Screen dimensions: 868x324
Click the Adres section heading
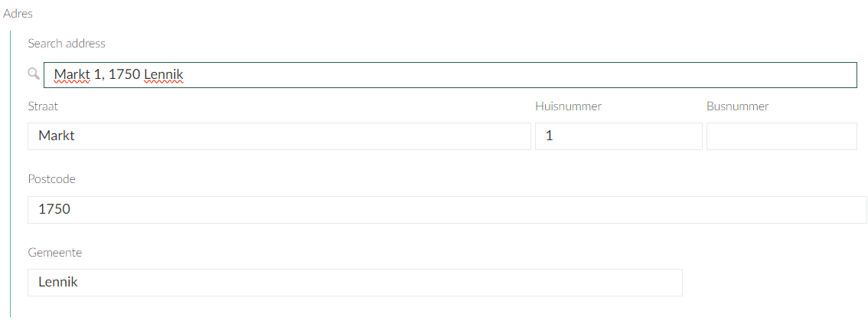pyautogui.click(x=18, y=14)
